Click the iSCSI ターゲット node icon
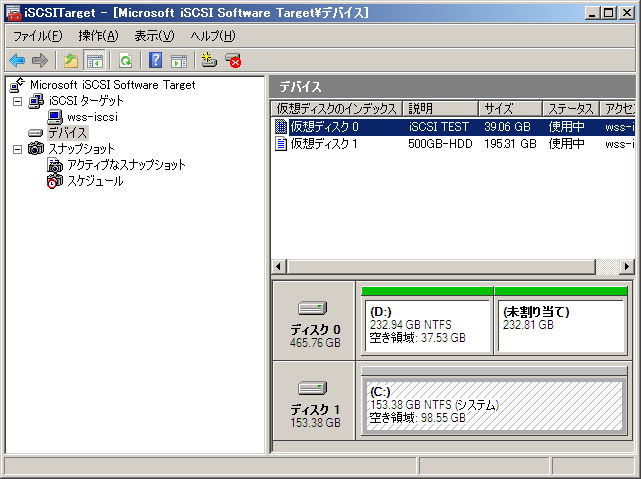The width and height of the screenshot is (641, 479). [36, 101]
